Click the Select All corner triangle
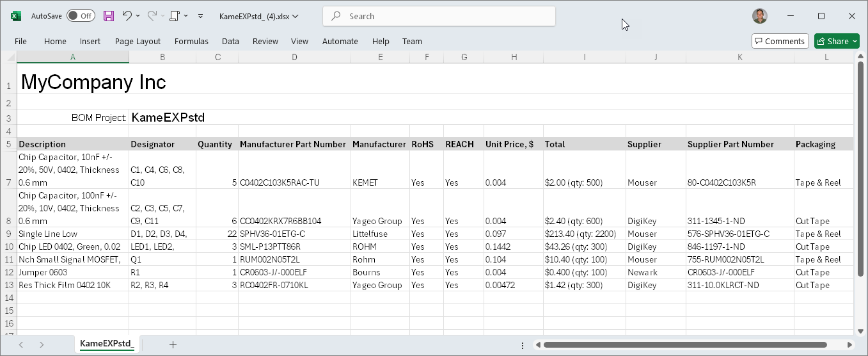 9,58
